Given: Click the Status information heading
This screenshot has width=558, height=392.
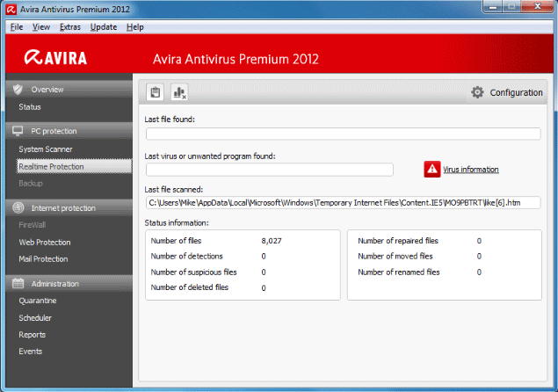Looking at the screenshot, I should (177, 223).
